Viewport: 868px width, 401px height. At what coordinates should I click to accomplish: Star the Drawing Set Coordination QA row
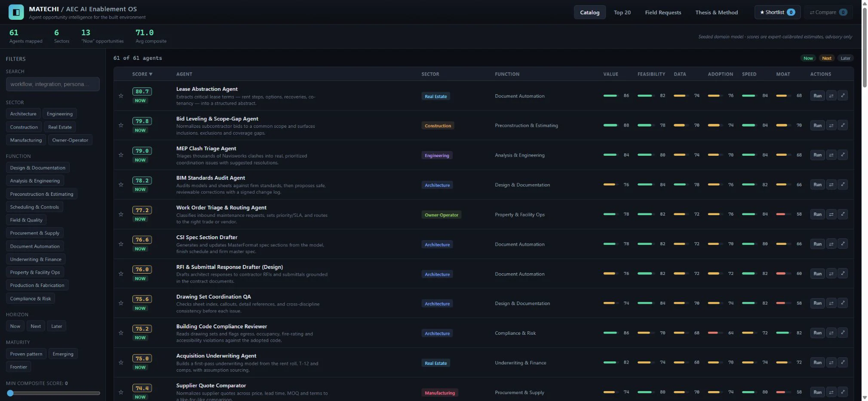tap(121, 303)
